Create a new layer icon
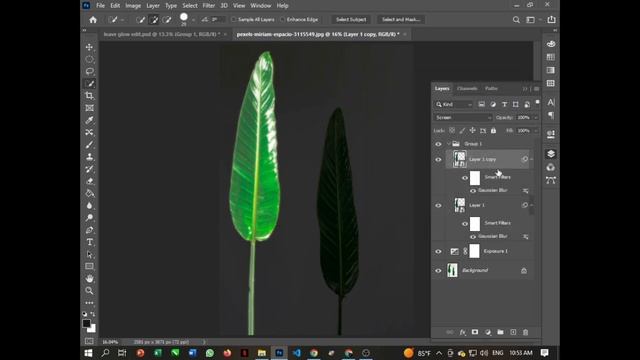Screen dimensions: 640x360 click(x=513, y=332)
